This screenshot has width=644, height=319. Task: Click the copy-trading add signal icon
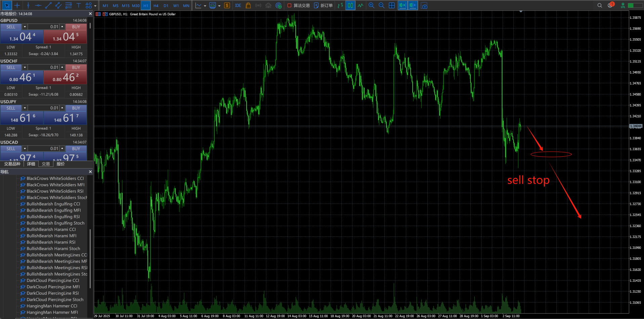click(278, 5)
